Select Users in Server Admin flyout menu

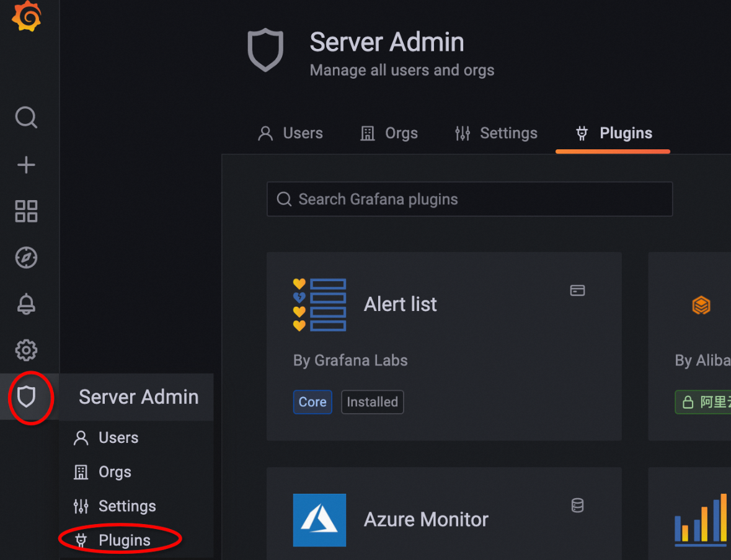pyautogui.click(x=106, y=437)
